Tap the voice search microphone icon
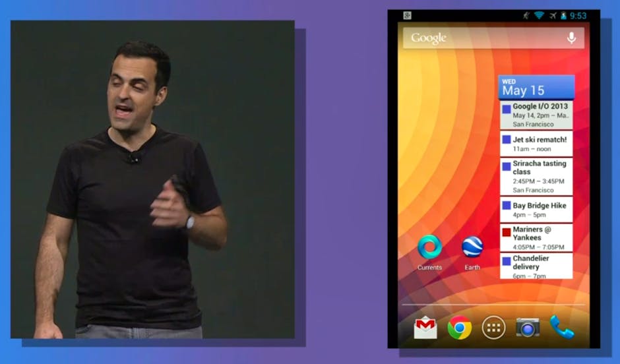The height and width of the screenshot is (364, 620). click(x=571, y=38)
